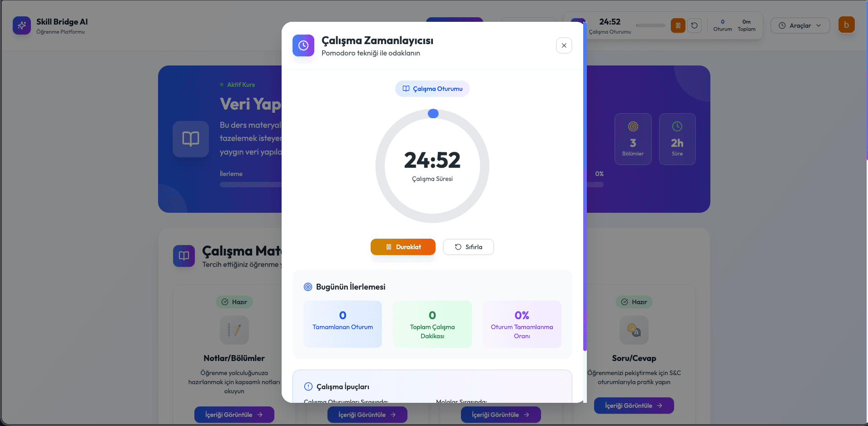Click the Soru/Cevap Q&A icon

point(634,330)
